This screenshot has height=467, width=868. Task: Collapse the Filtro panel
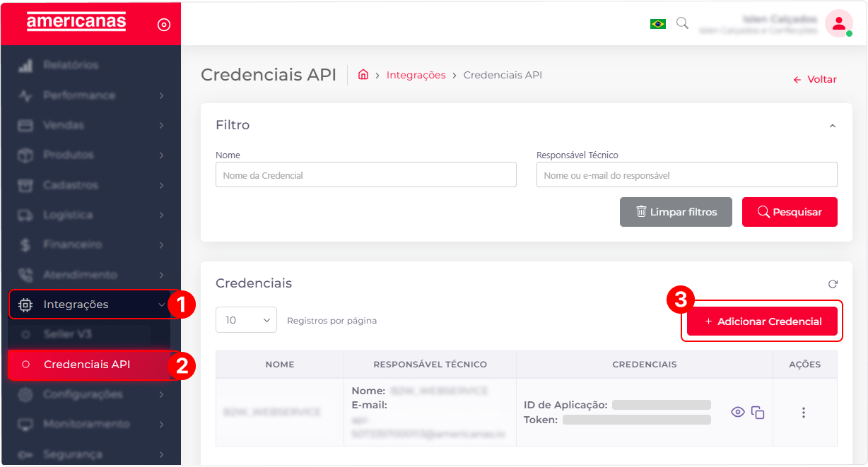click(833, 126)
